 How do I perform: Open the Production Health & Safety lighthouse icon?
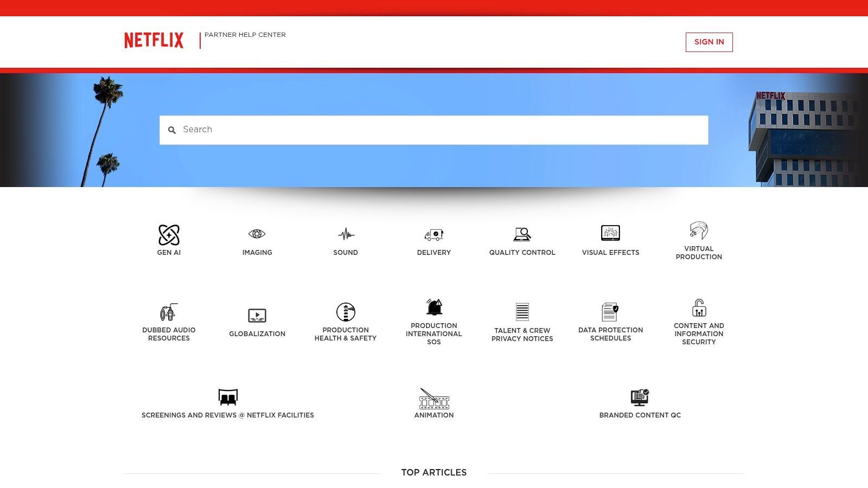click(346, 312)
